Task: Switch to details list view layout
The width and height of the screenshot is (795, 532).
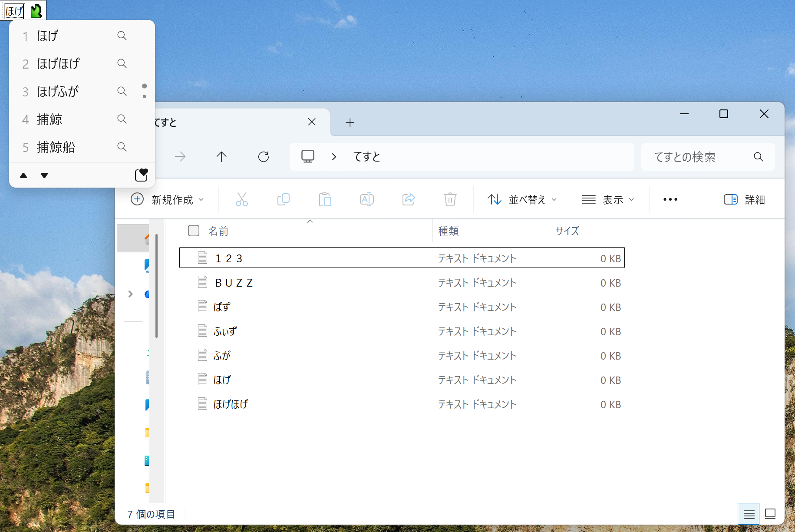Action: (749, 514)
